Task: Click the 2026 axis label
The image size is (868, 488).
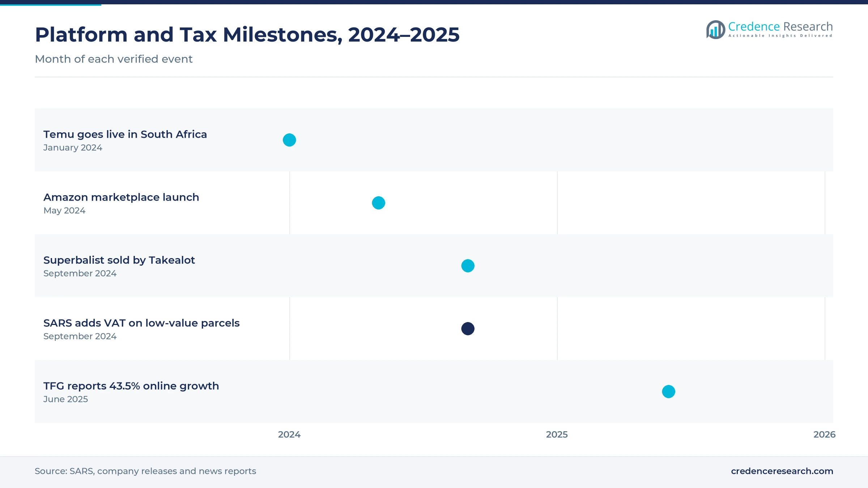Action: click(x=824, y=435)
